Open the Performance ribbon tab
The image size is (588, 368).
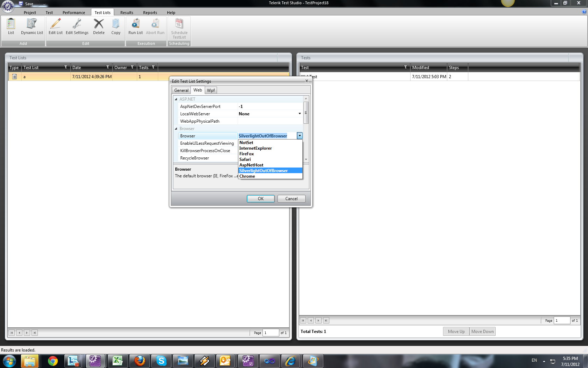(x=74, y=13)
